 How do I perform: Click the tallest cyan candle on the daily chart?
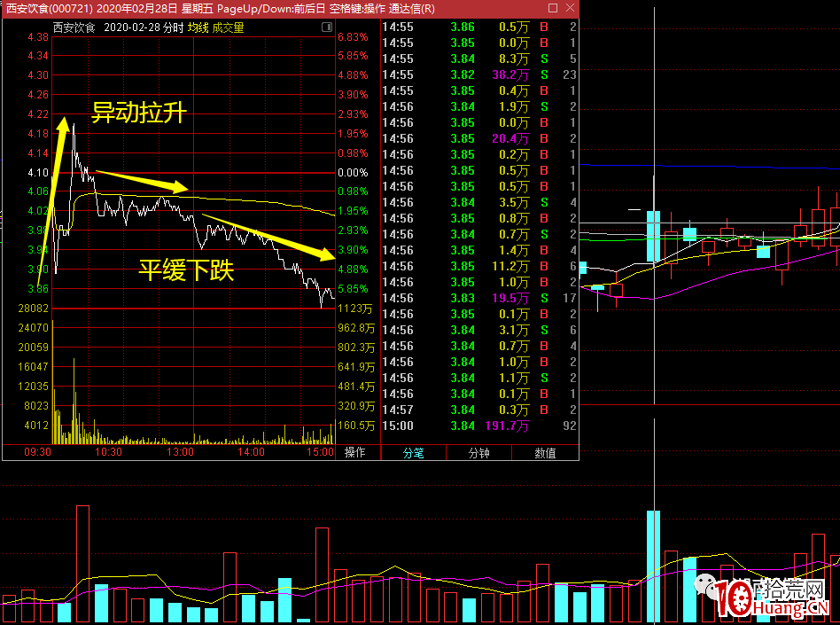pos(653,237)
